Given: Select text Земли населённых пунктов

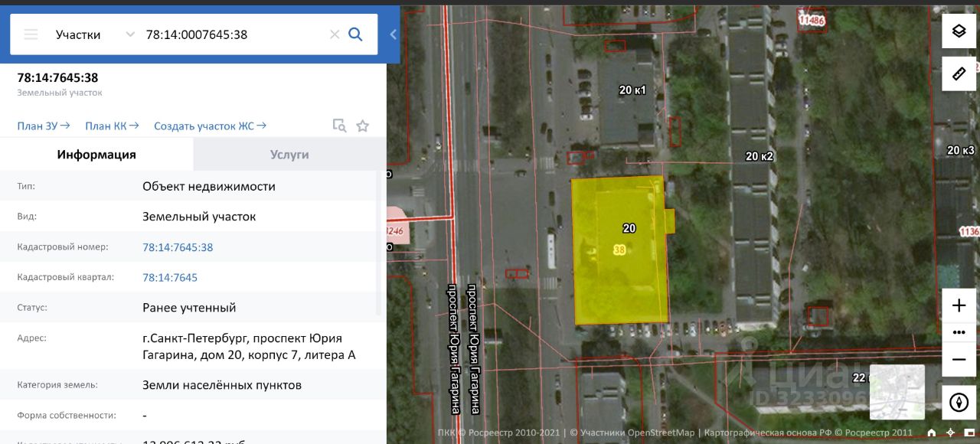Looking at the screenshot, I should coord(222,385).
